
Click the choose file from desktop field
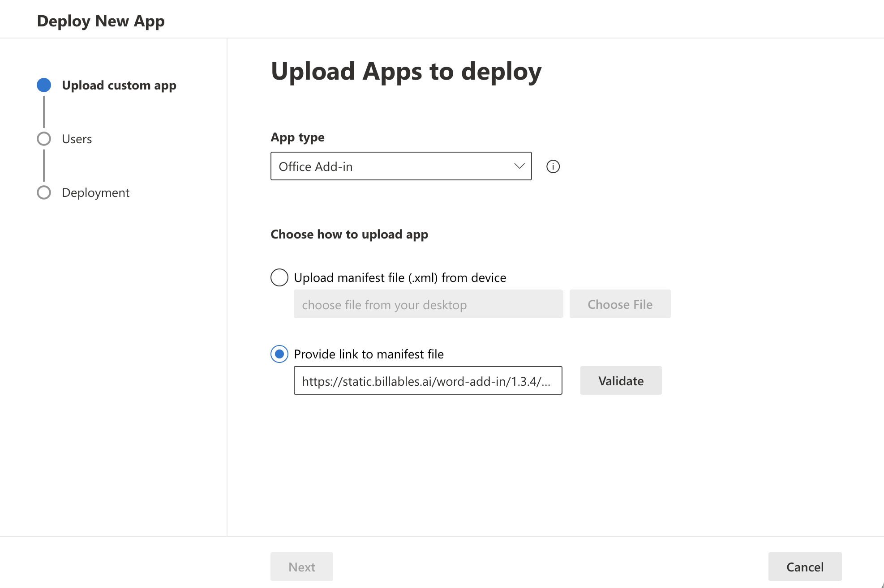tap(428, 304)
